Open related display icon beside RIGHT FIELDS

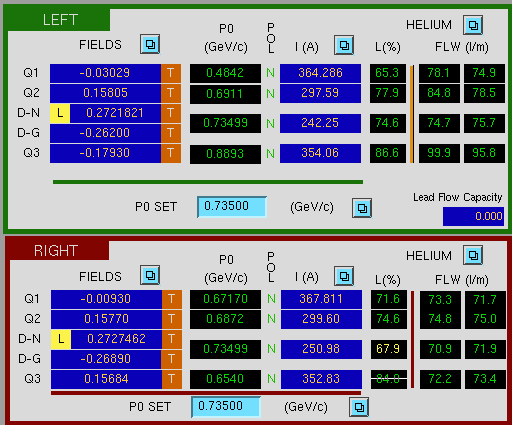click(150, 275)
